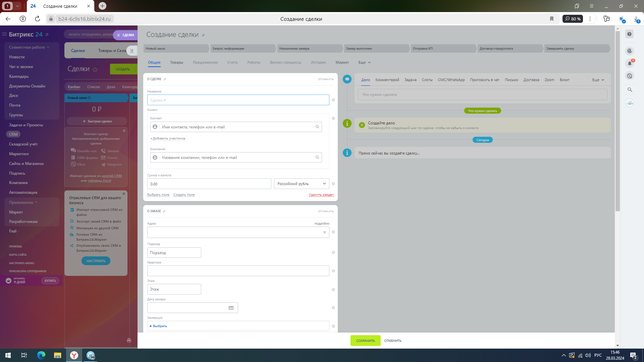Click search icon in Контакт field
The height and width of the screenshot is (362, 644).
[317, 127]
